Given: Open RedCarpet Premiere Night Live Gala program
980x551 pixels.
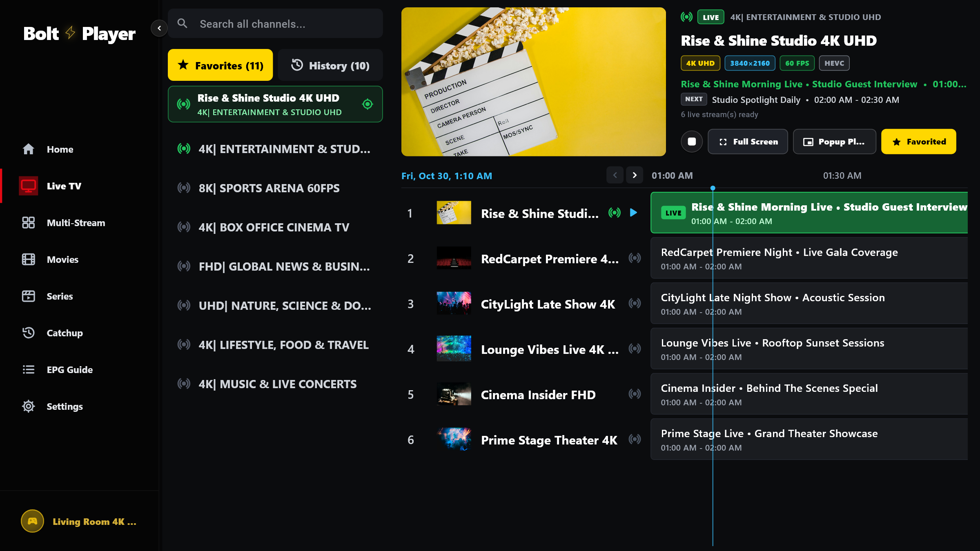Looking at the screenshot, I should 809,258.
